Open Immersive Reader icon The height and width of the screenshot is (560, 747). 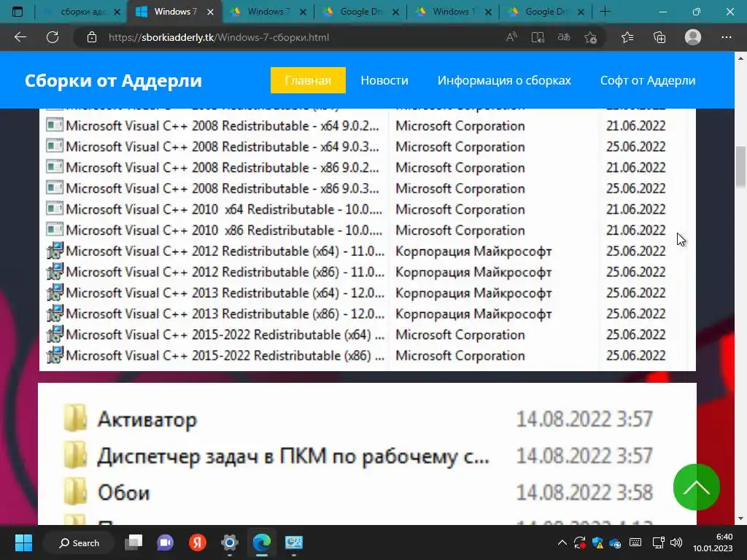pos(538,37)
